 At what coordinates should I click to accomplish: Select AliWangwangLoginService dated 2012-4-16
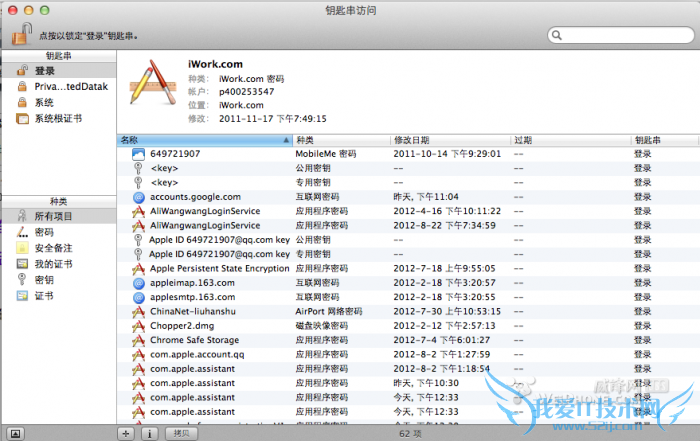pyautogui.click(x=408, y=211)
